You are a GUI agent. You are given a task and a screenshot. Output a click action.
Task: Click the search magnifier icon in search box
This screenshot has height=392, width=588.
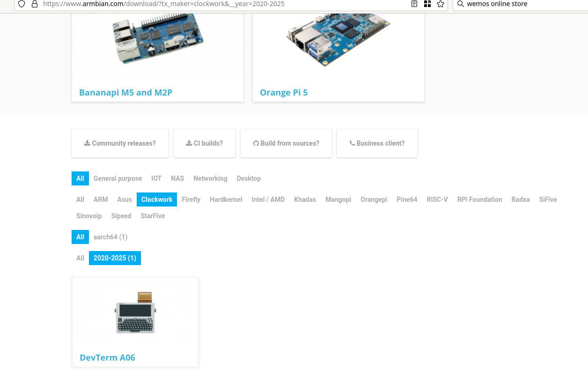[461, 4]
